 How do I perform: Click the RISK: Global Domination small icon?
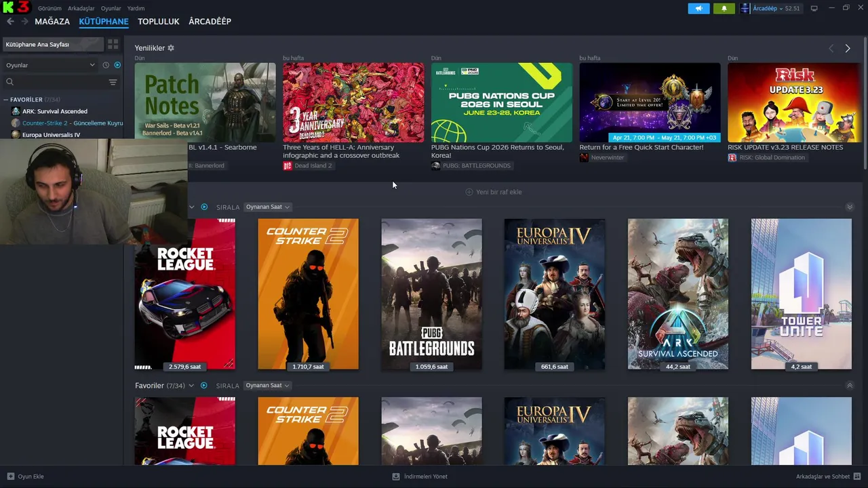pyautogui.click(x=732, y=157)
